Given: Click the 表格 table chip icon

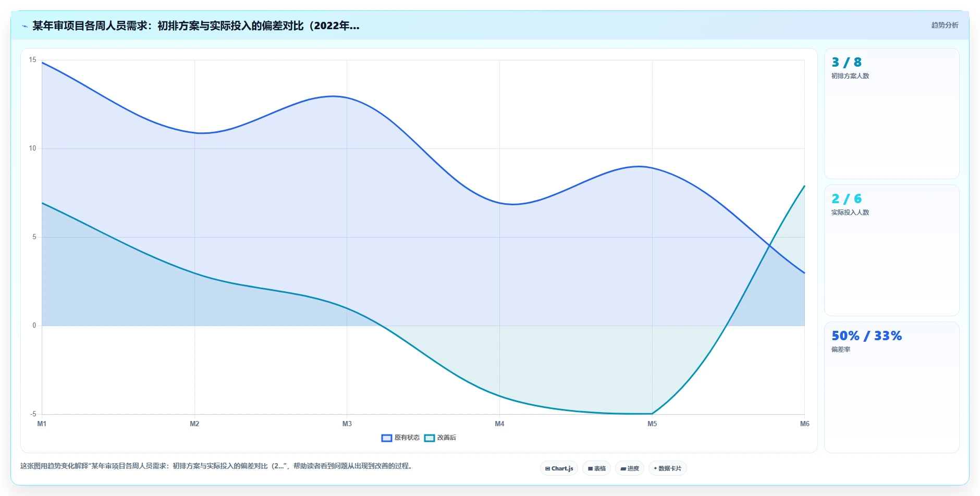Looking at the screenshot, I should pos(590,468).
